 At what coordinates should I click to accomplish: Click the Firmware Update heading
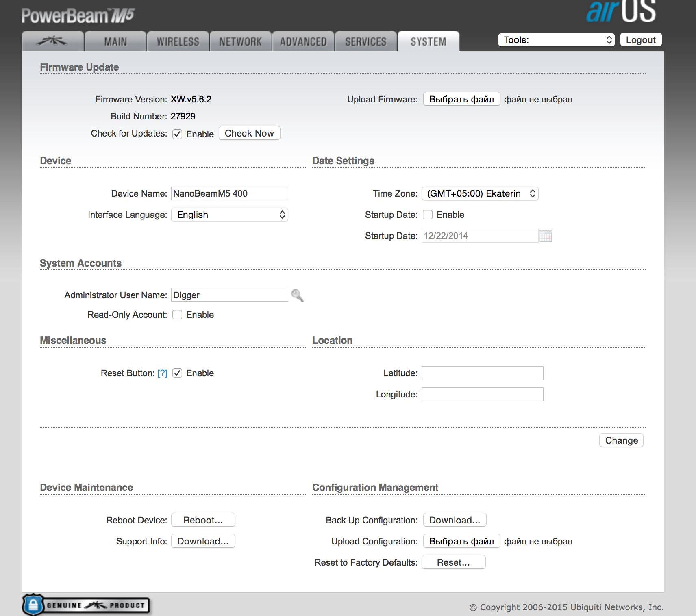coord(79,67)
